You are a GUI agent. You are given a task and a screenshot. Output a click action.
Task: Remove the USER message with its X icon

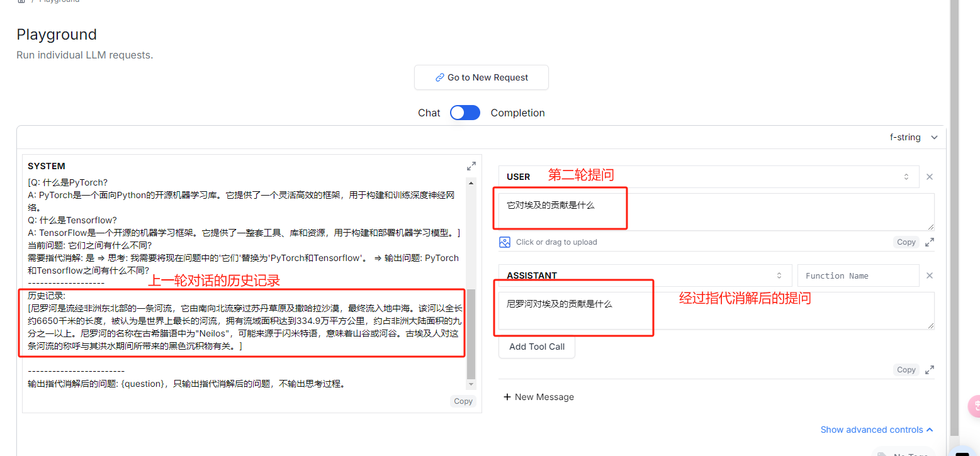[930, 177]
